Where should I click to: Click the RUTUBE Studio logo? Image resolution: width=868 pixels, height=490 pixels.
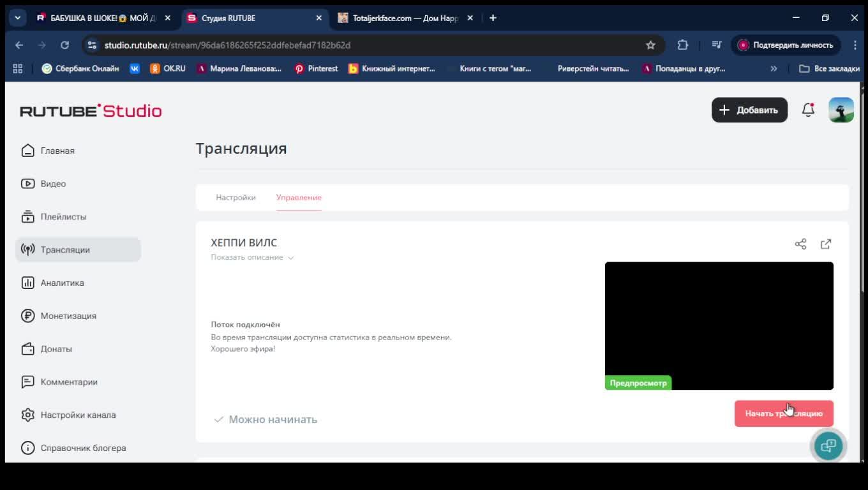pyautogui.click(x=91, y=110)
